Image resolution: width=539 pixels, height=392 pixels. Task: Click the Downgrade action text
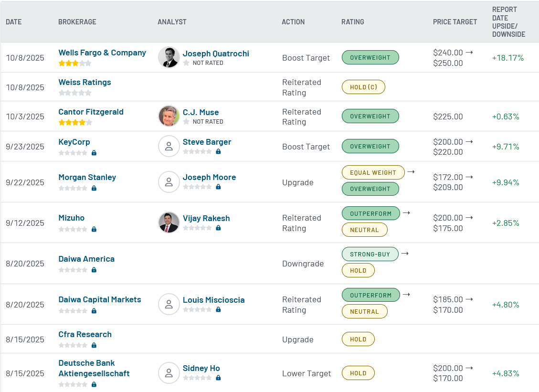point(303,264)
